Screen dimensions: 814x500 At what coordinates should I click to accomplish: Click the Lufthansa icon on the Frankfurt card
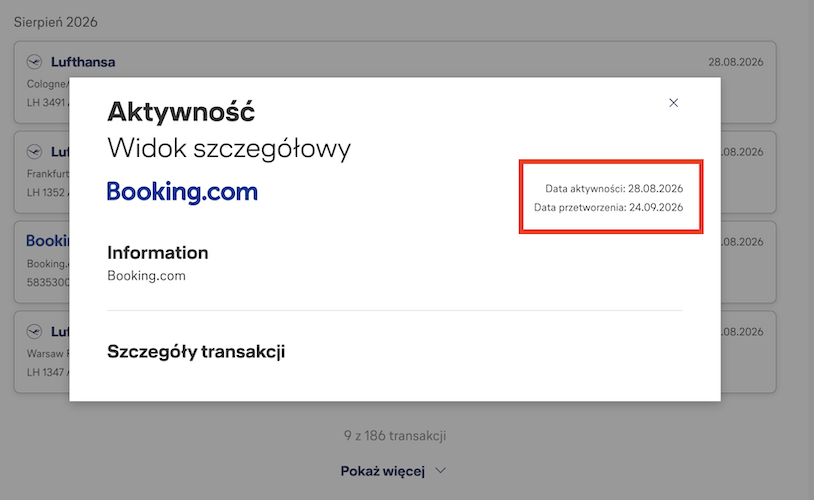point(34,152)
